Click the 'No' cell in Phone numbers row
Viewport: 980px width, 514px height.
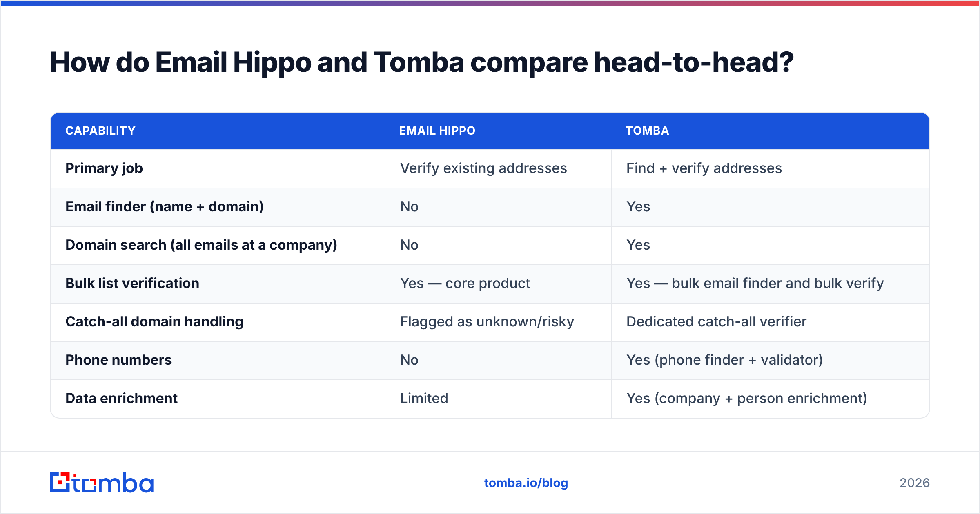(x=409, y=360)
